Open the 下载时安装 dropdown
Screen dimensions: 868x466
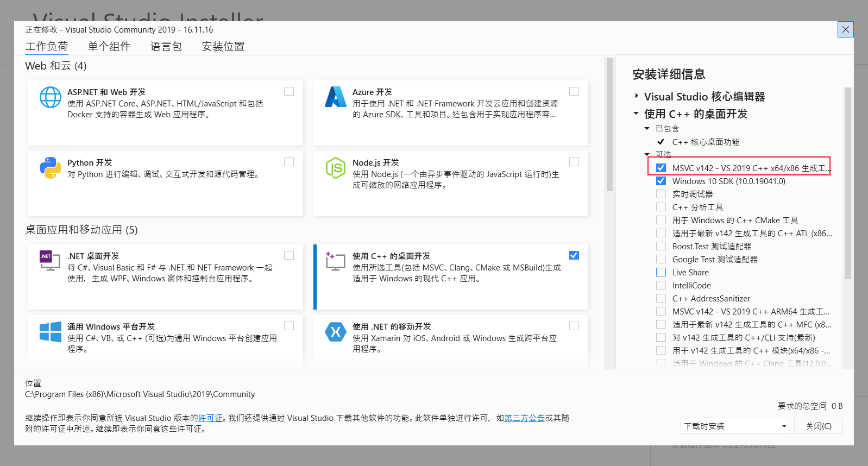coord(735,426)
